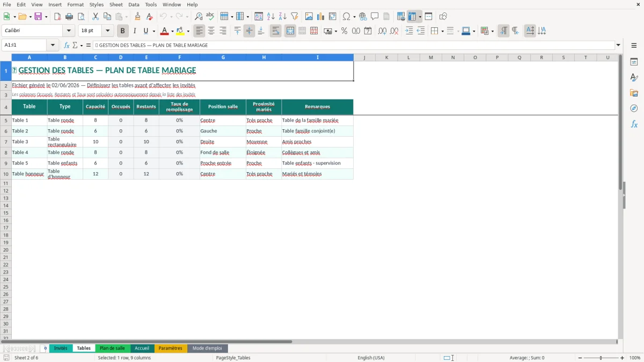Sort descending

point(283,17)
